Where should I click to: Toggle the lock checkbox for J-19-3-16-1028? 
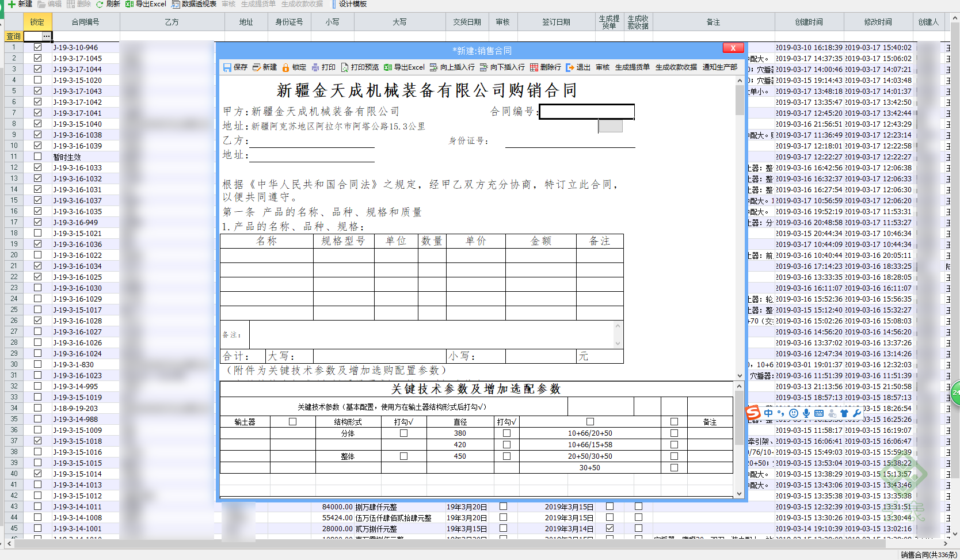coord(37,321)
